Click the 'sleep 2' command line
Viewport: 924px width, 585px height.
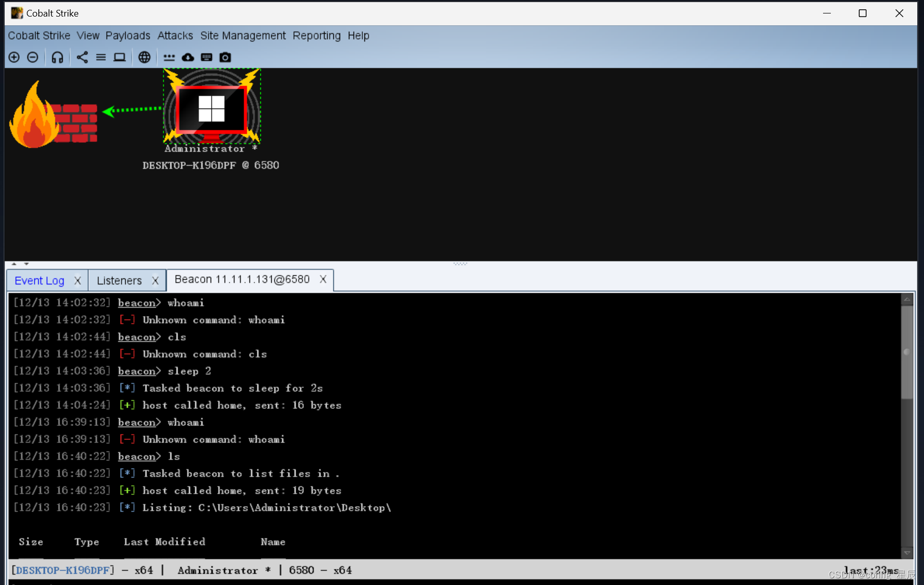(x=112, y=371)
